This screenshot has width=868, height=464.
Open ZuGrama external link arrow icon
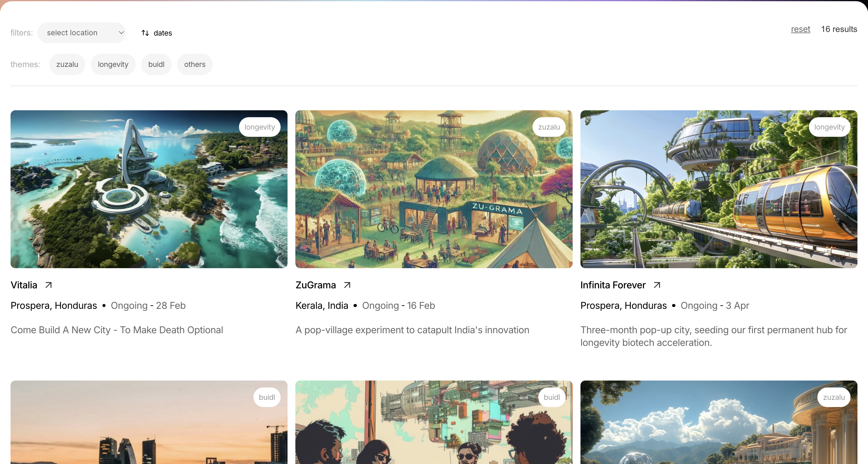coord(347,285)
